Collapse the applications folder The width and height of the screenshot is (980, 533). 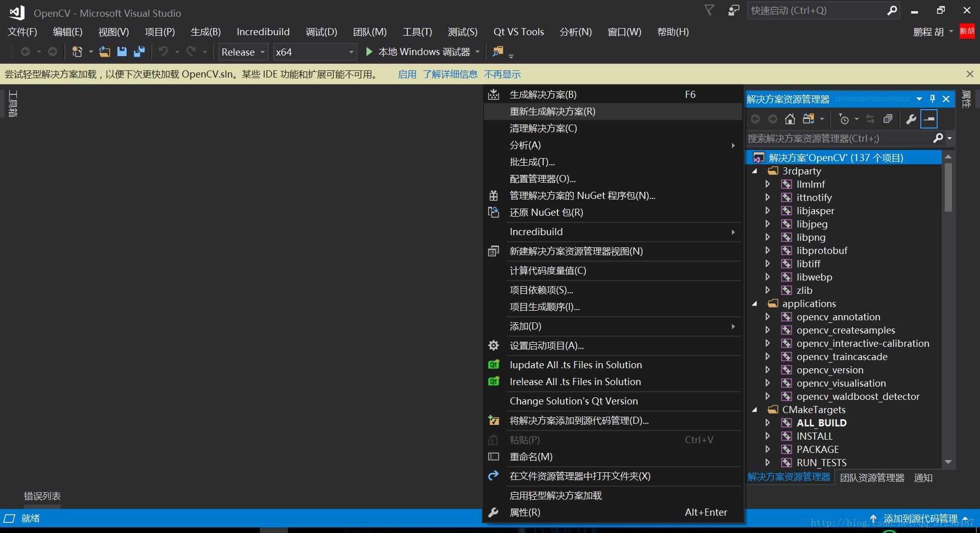click(x=754, y=304)
